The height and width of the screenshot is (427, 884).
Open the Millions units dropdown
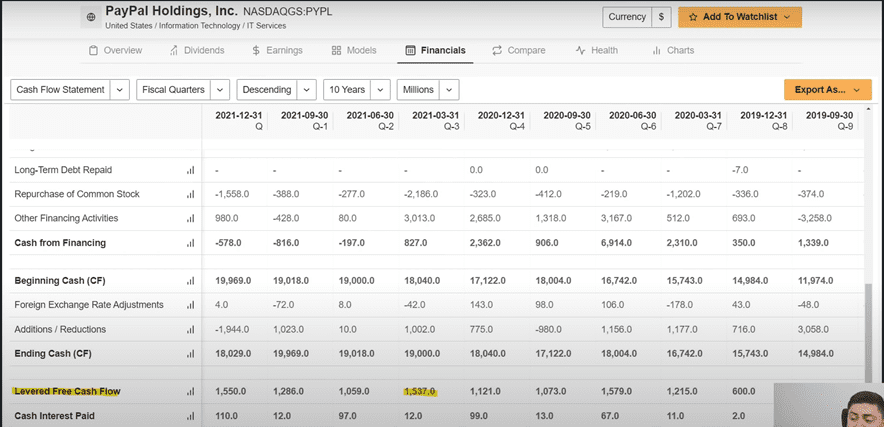tap(428, 90)
